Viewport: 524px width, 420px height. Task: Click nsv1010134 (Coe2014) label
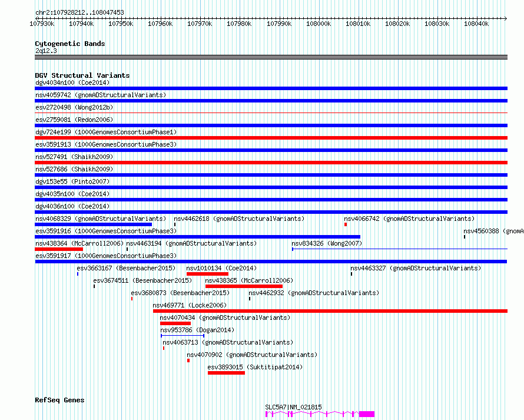point(221,268)
